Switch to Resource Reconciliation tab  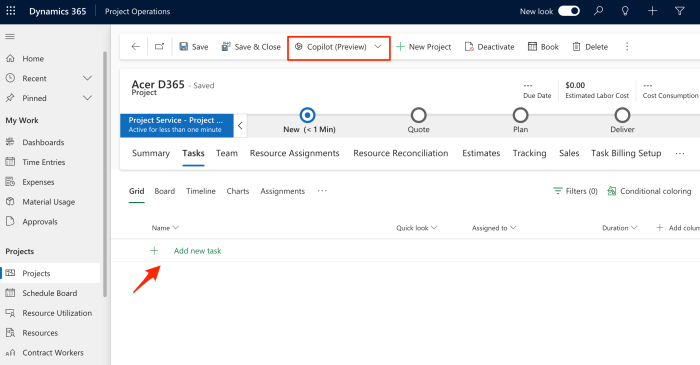[x=401, y=153]
